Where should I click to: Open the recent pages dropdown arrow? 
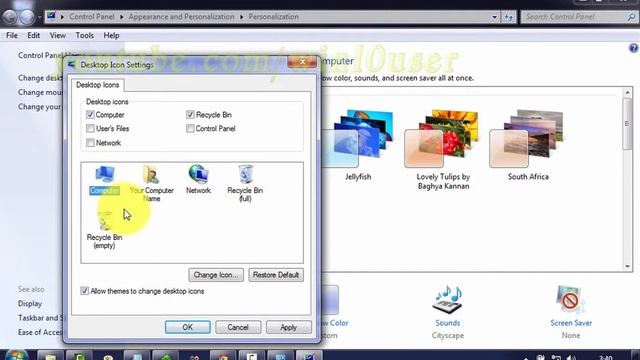(39, 17)
